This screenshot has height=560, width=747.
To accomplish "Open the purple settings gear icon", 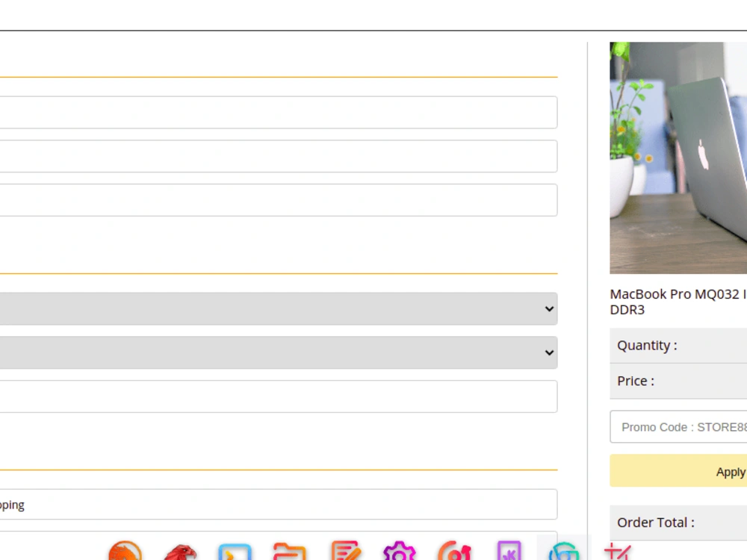I will point(399,551).
